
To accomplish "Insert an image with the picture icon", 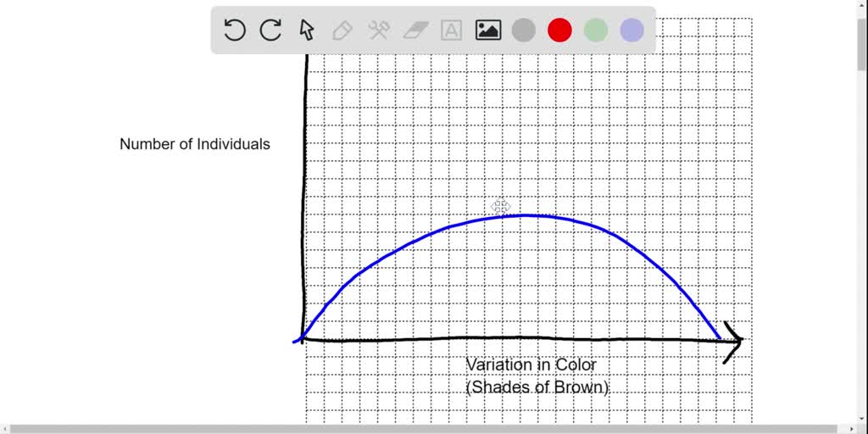I will click(488, 31).
